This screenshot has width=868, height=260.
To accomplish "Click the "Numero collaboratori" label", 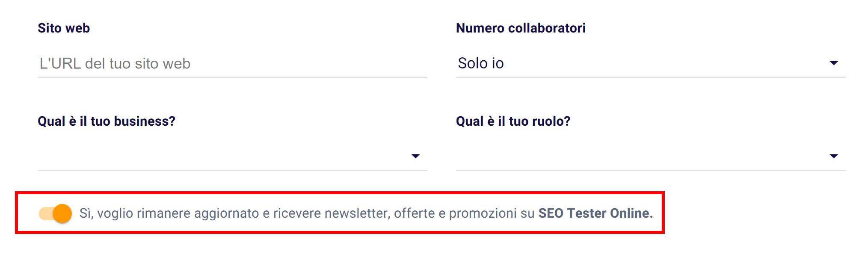I will [x=521, y=28].
